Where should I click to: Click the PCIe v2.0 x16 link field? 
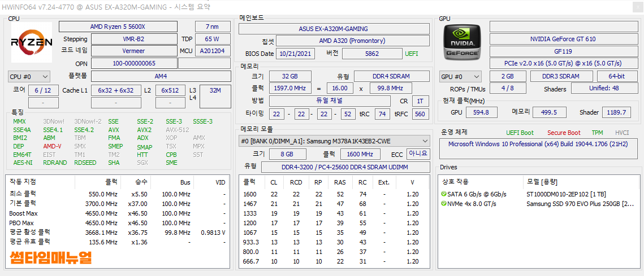click(x=563, y=63)
